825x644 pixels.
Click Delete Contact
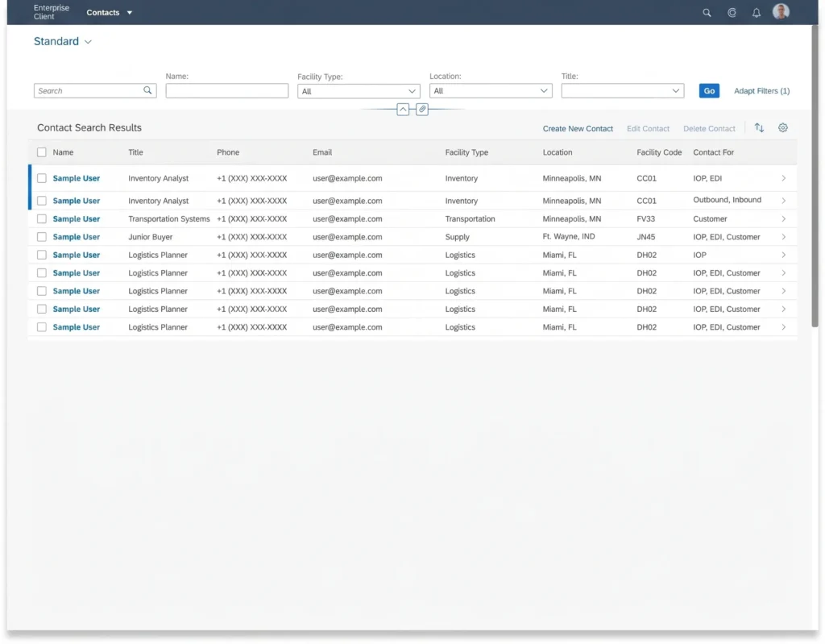tap(709, 128)
